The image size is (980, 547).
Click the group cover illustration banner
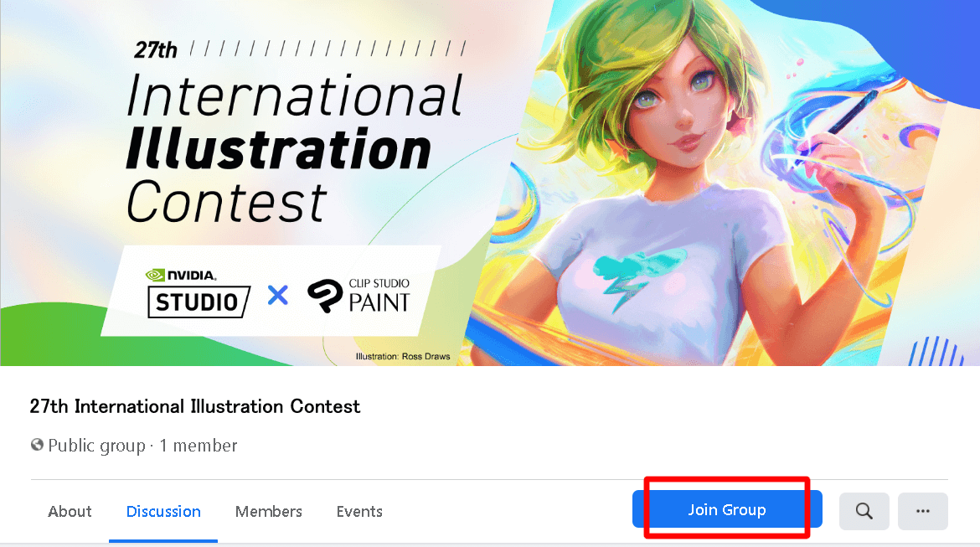tap(490, 183)
